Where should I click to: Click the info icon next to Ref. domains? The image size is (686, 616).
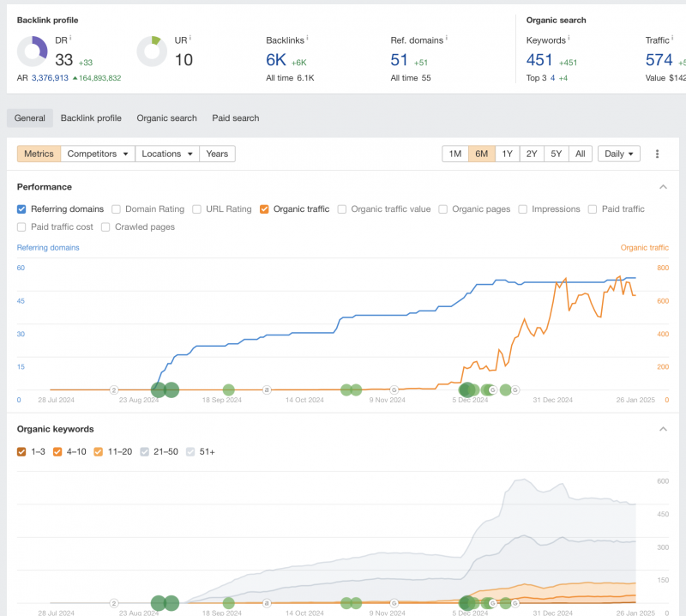click(x=446, y=38)
